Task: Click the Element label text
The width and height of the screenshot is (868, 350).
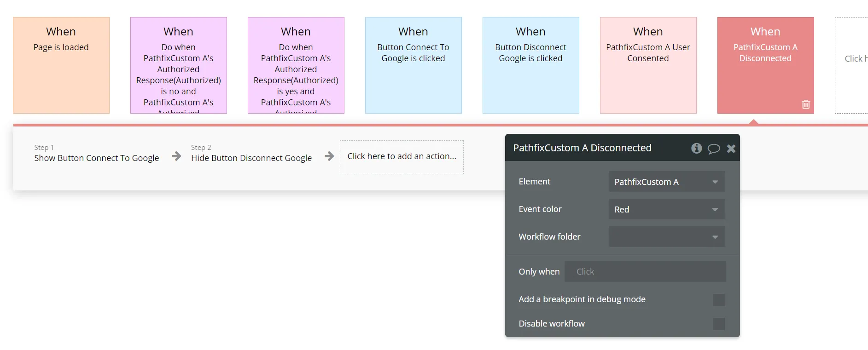Action: point(534,182)
